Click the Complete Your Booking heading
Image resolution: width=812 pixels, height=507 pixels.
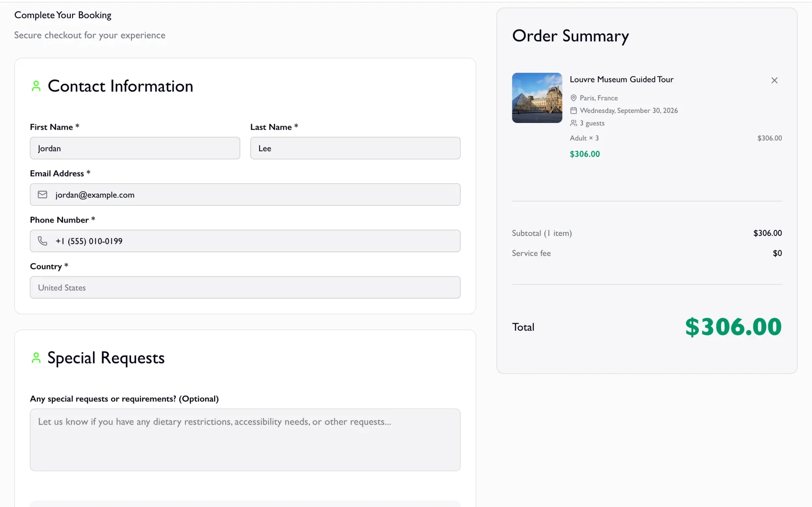pos(63,15)
